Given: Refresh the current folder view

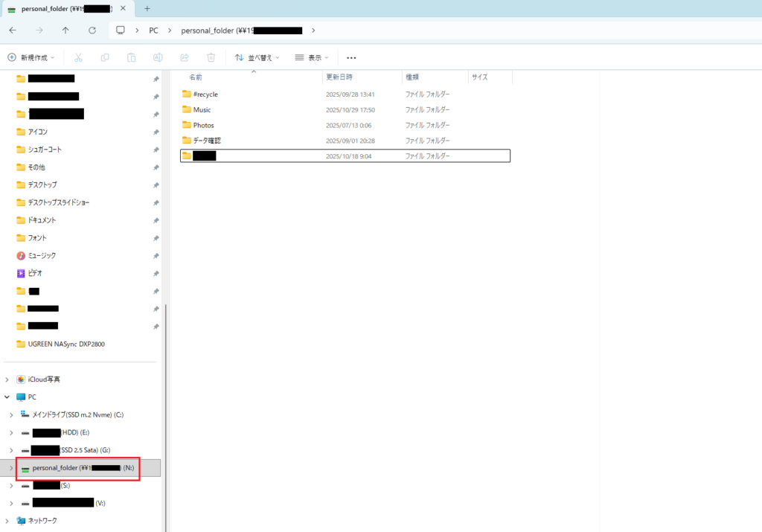Looking at the screenshot, I should pos(92,31).
